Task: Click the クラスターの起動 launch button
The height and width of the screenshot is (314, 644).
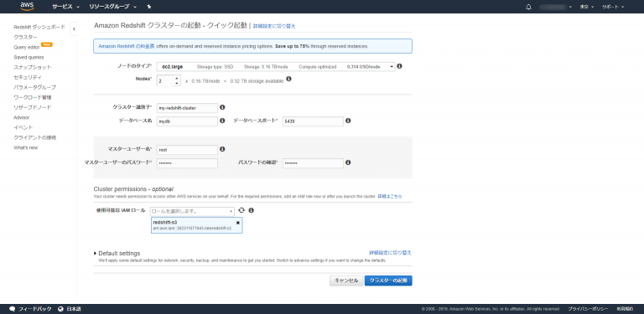Action: pos(388,281)
